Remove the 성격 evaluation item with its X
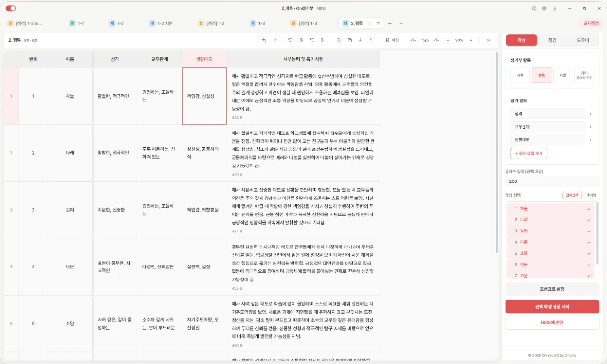 click(590, 114)
